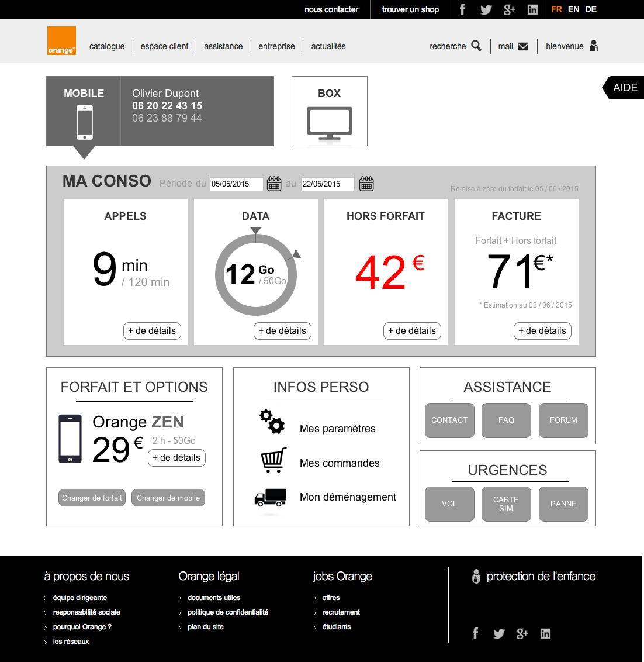This screenshot has height=662, width=644.
Task: Open calendar picker for start date
Action: [274, 184]
